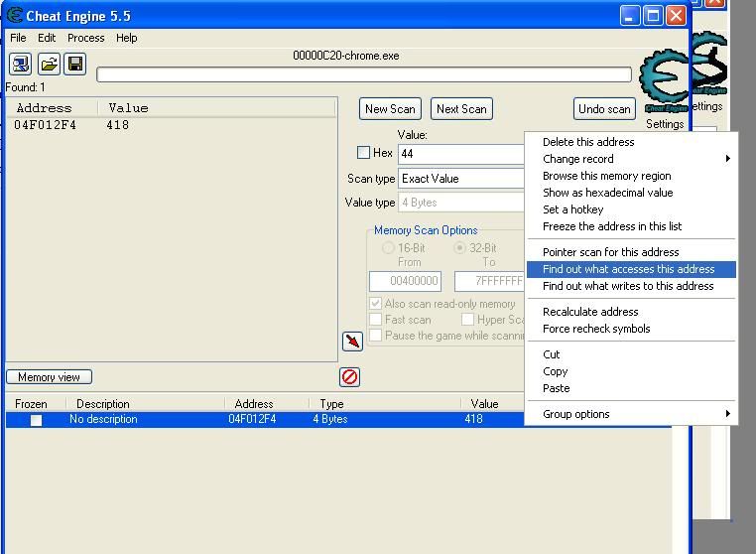Choose Force recheck symbols
This screenshot has width=756, height=554.
point(632,329)
